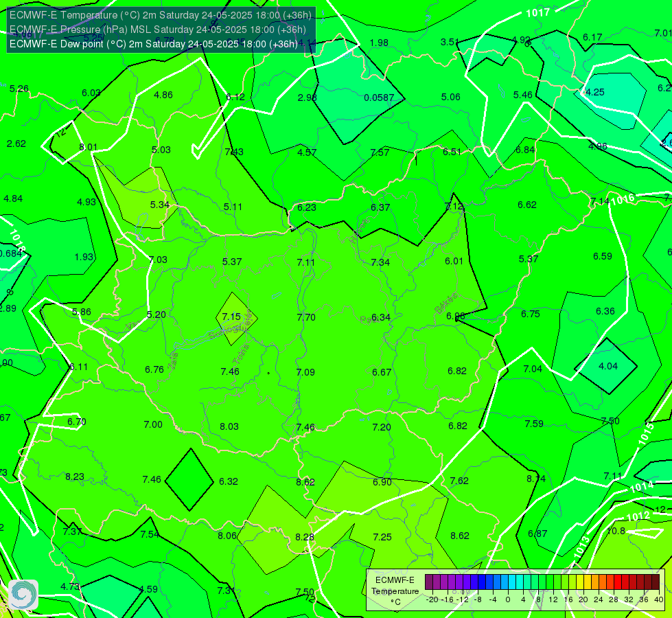Click the dew point value 7.70
This screenshot has height=618, width=672.
click(306, 317)
